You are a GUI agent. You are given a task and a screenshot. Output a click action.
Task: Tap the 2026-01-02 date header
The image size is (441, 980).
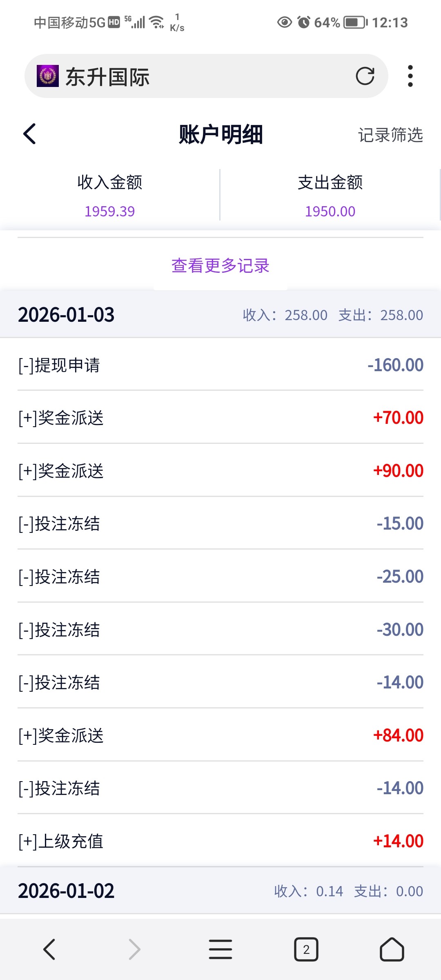click(66, 891)
